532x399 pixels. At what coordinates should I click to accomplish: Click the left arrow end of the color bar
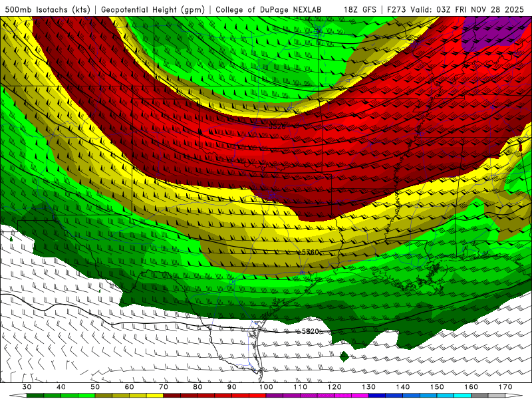coord(18,396)
